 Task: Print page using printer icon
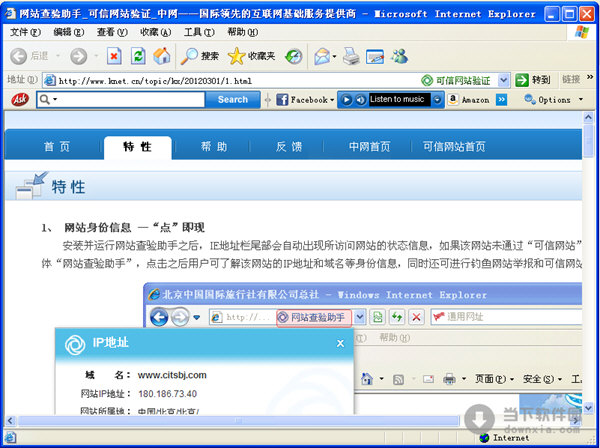tap(351, 56)
